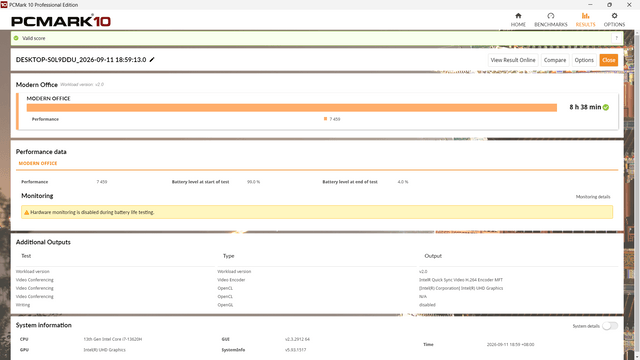This screenshot has width=640, height=360.
Task: Click the Compare button
Action: pyautogui.click(x=555, y=60)
